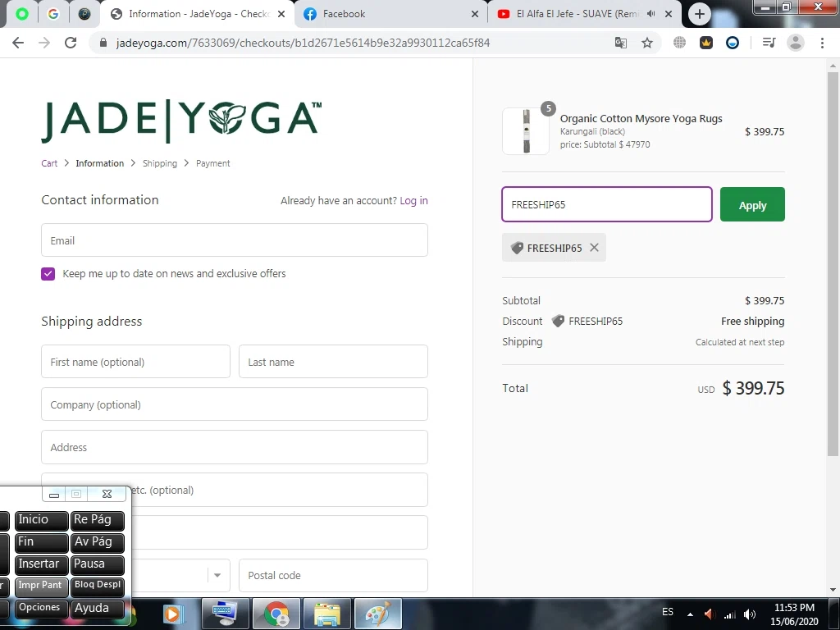Screen dimensions: 840x630
Task: Uncheck Keep me up to date checkbox
Action: click(x=48, y=274)
